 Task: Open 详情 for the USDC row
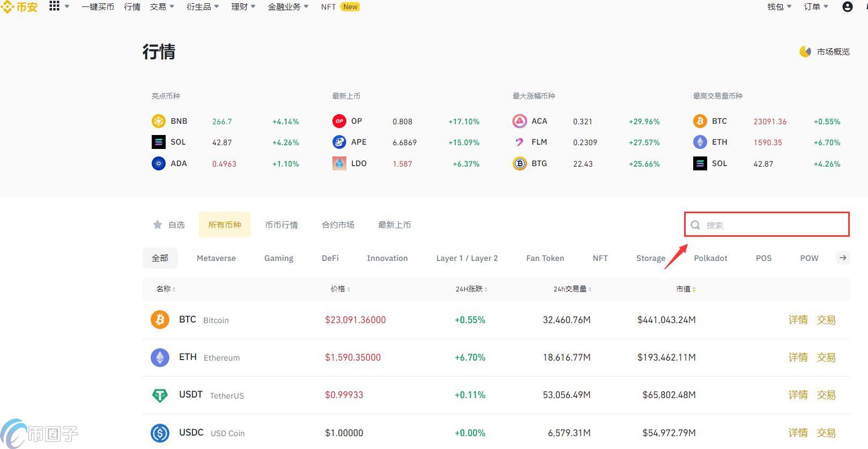[x=798, y=432]
